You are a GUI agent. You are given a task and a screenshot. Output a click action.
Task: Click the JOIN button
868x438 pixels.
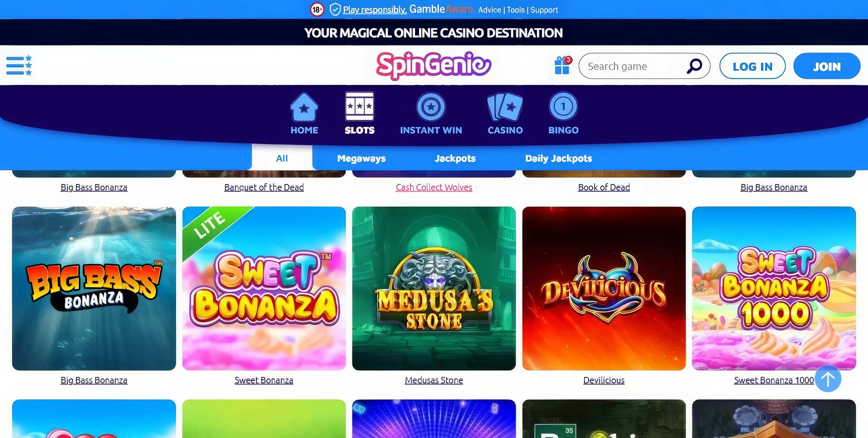pos(827,66)
